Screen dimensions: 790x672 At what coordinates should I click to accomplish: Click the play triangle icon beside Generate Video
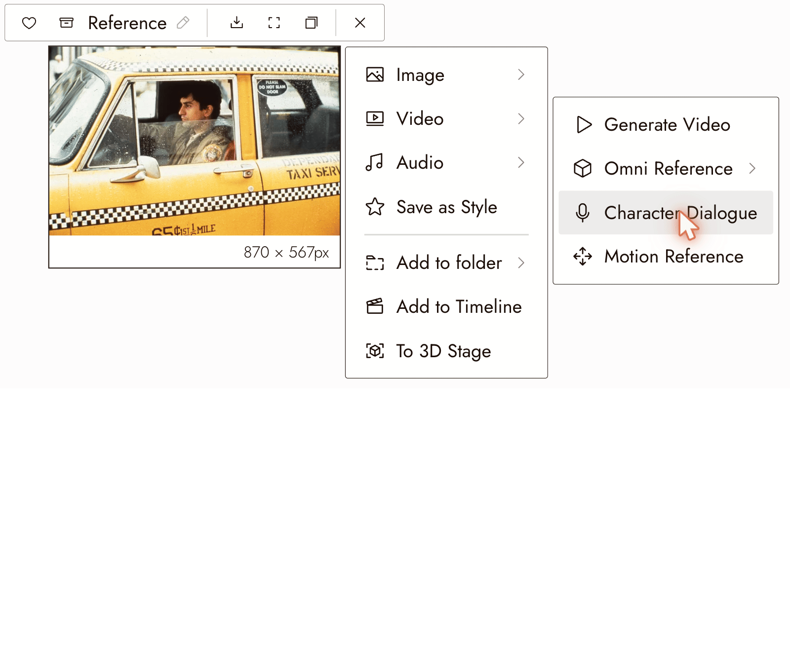point(584,125)
